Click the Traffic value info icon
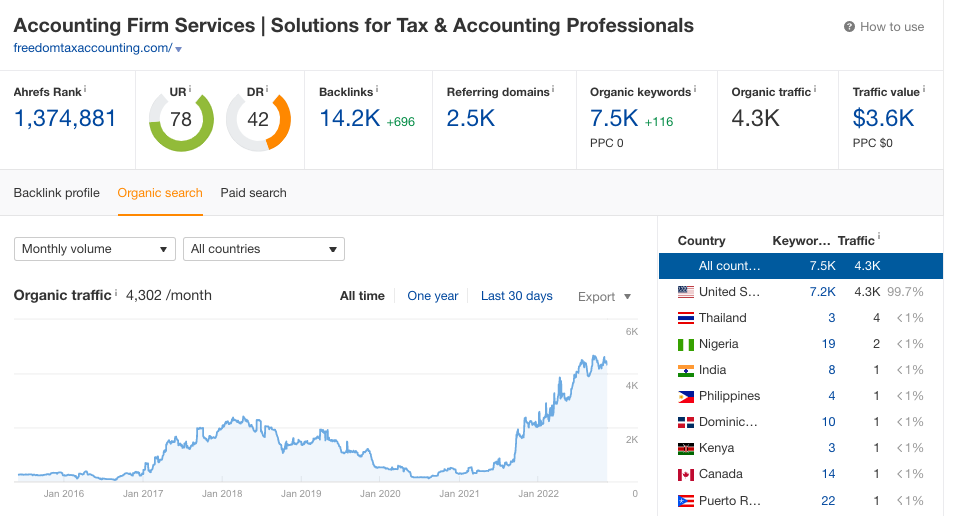The image size is (953, 516). pos(924,89)
